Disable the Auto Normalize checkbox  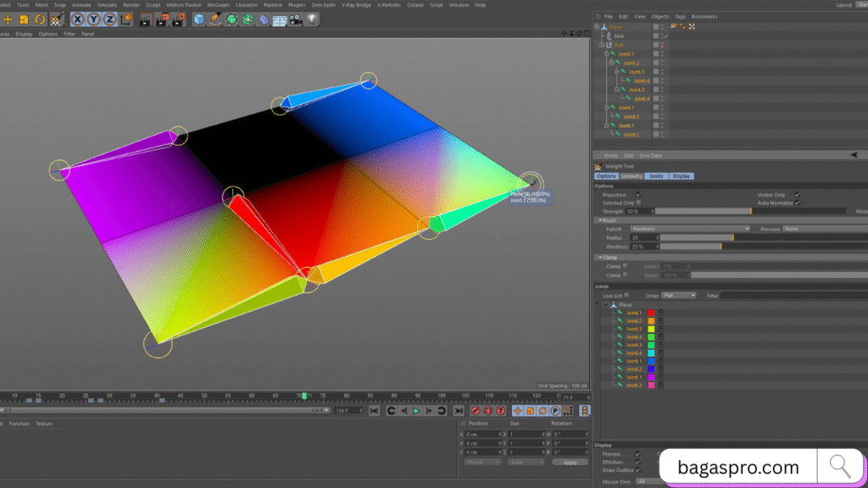click(797, 202)
